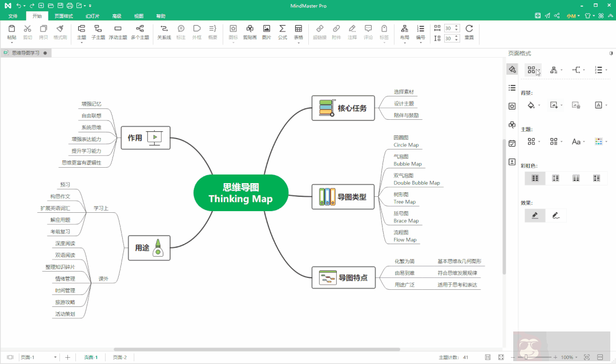Expand the background fill color dropdown

click(538, 105)
